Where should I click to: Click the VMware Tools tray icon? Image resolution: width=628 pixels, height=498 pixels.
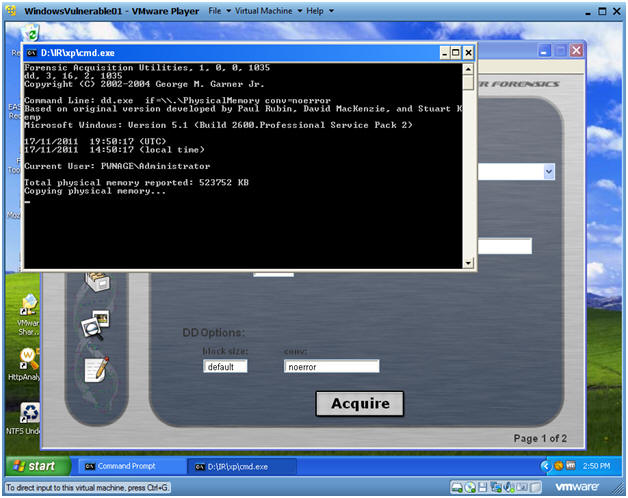(x=570, y=466)
